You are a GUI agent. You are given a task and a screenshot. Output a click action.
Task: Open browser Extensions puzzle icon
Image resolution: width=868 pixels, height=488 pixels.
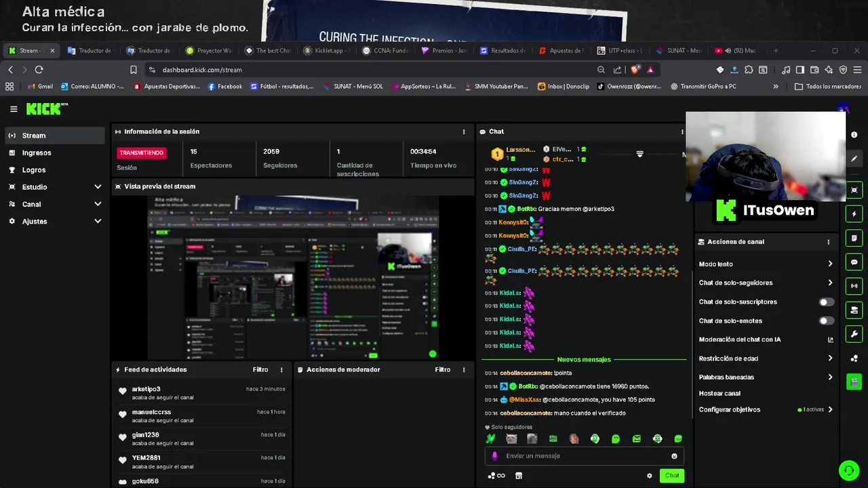pos(749,70)
